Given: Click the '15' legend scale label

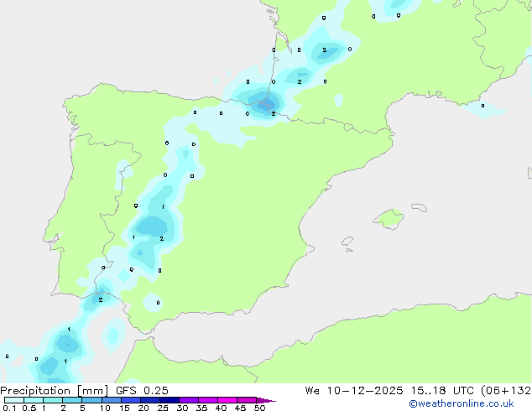Looking at the screenshot, I should (x=124, y=408).
